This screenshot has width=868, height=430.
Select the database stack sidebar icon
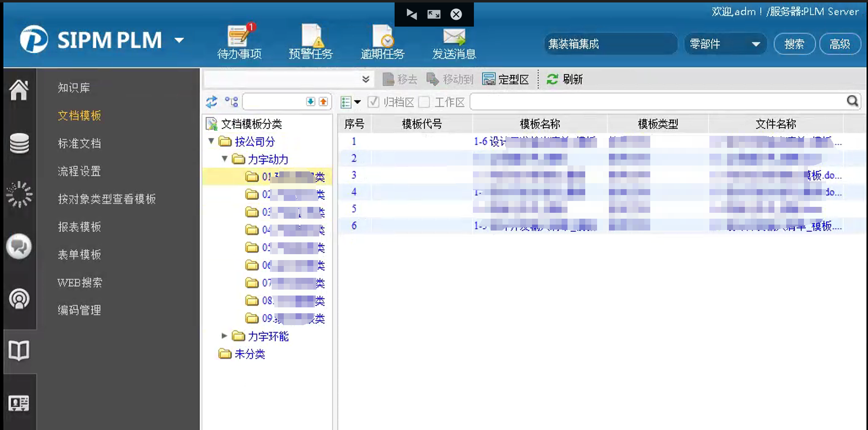point(19,143)
